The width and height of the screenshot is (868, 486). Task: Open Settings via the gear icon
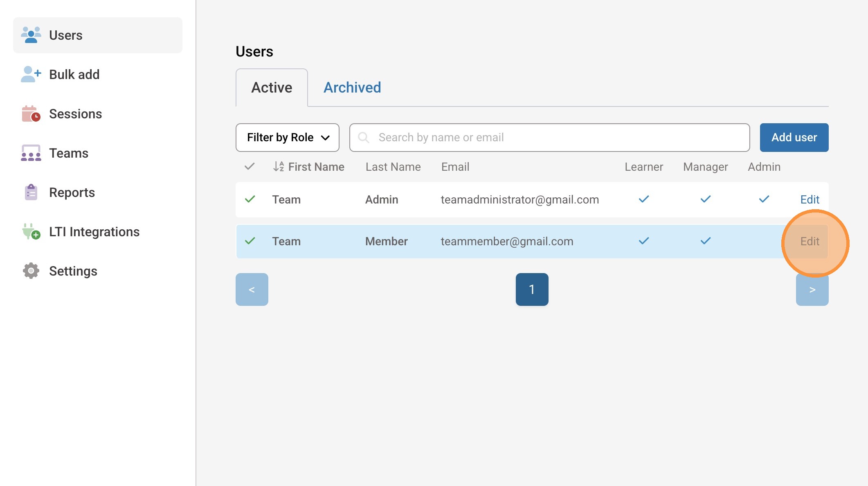pos(31,271)
